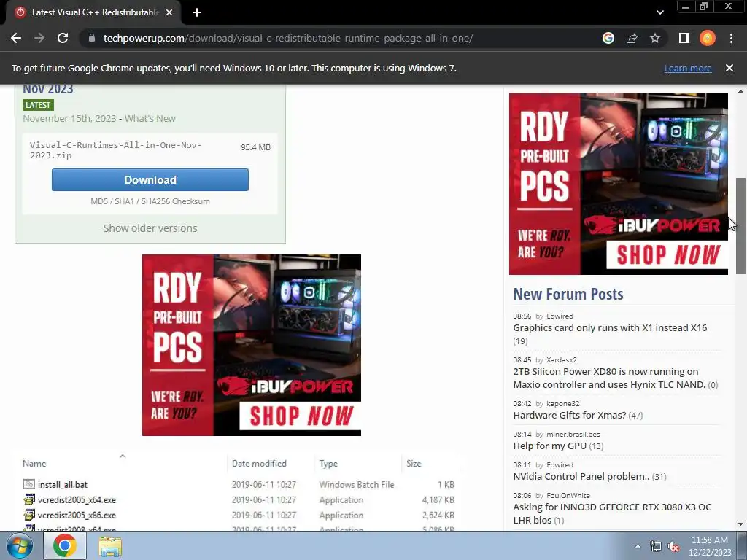747x560 pixels.
Task: Click the iBuyPower ad under downloads
Action: click(x=252, y=345)
